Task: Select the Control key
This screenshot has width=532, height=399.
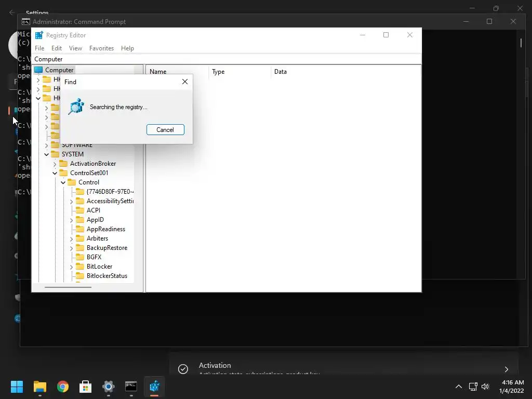Action: tap(88, 182)
